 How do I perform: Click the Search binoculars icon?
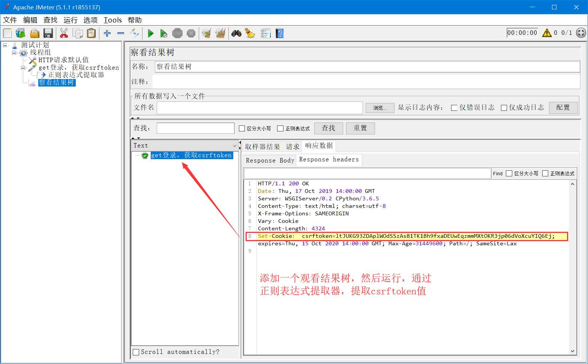pyautogui.click(x=236, y=33)
